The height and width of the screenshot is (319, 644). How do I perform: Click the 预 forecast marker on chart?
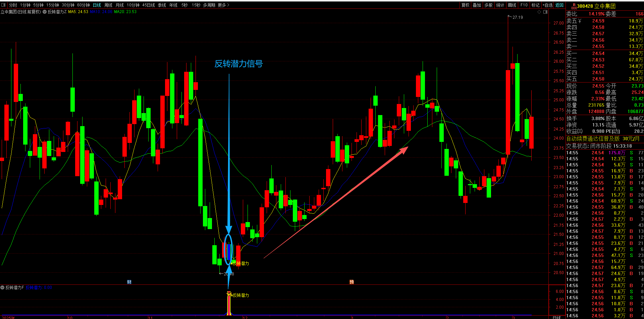pyautogui.click(x=352, y=282)
